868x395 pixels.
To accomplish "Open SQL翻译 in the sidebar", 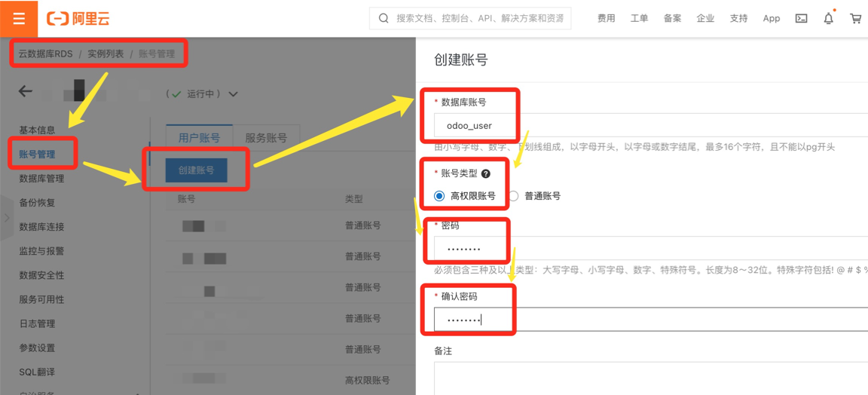I will [37, 372].
